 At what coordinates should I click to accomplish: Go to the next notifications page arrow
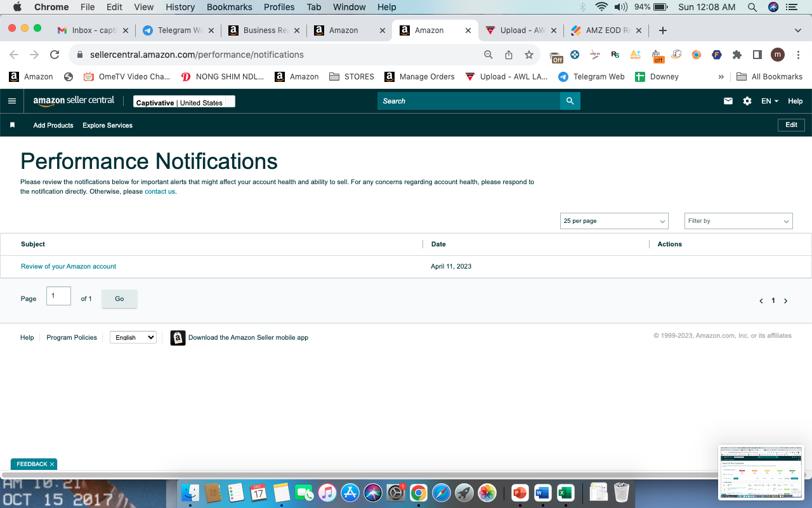[785, 301]
